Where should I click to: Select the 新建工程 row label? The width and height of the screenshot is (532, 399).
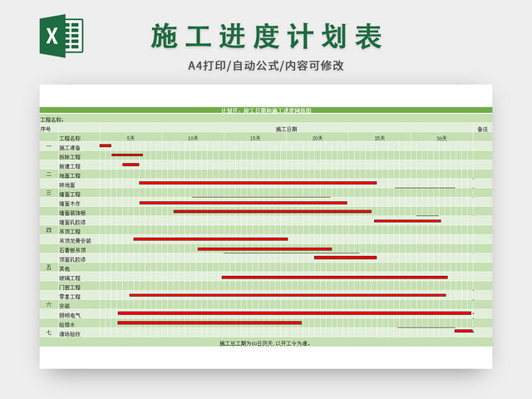[x=70, y=166]
